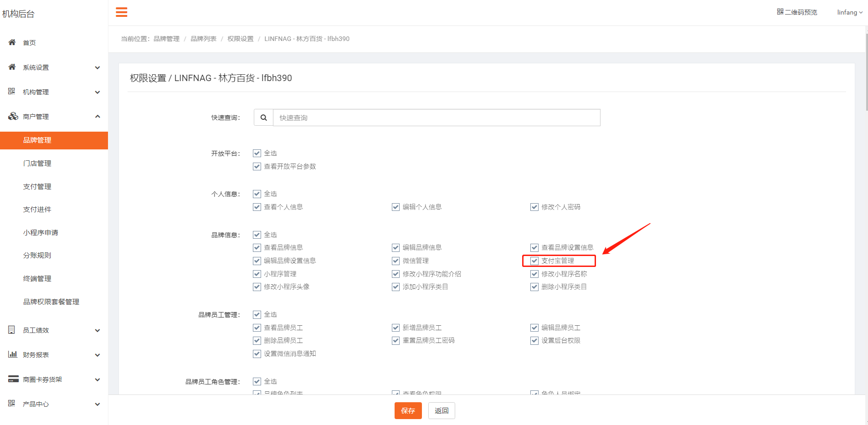Screen dimensions: 868x425
Task: Uncheck 修改小程序头像 checkbox
Action: [257, 287]
